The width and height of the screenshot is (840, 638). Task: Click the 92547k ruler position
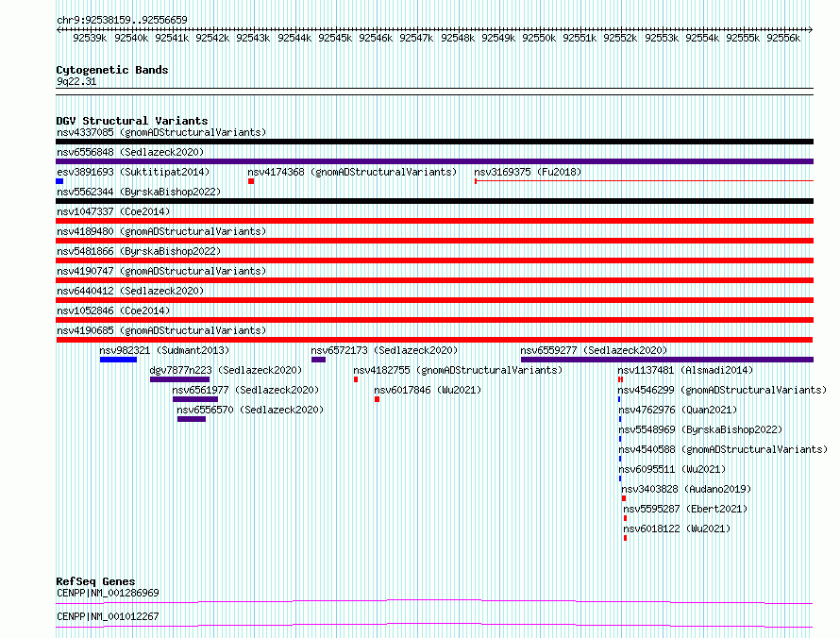[416, 38]
